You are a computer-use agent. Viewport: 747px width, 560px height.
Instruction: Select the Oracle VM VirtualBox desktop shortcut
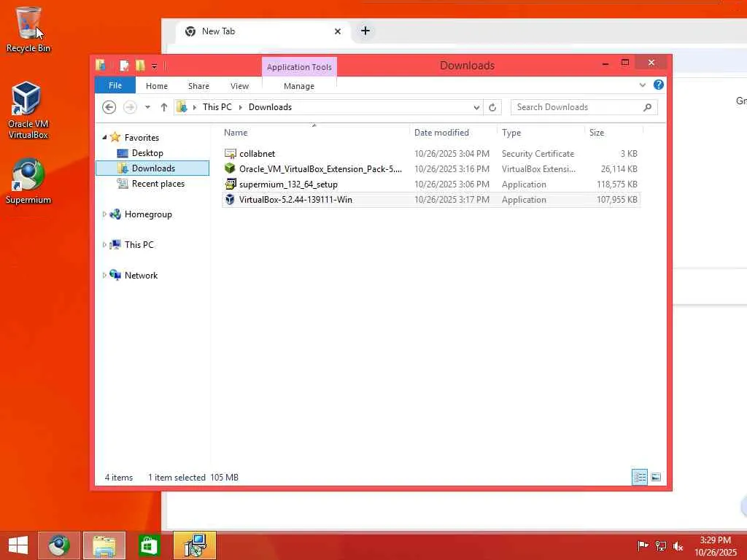pyautogui.click(x=28, y=110)
